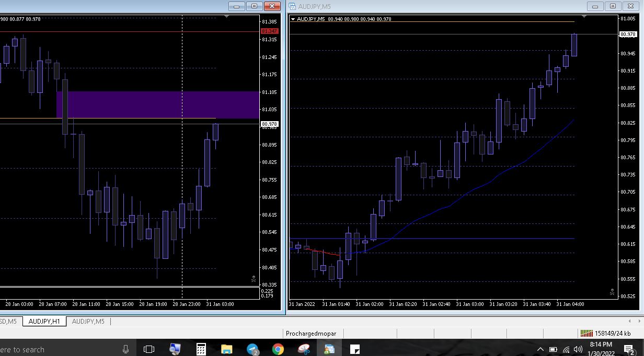Open the Windows notification center

coord(629,349)
